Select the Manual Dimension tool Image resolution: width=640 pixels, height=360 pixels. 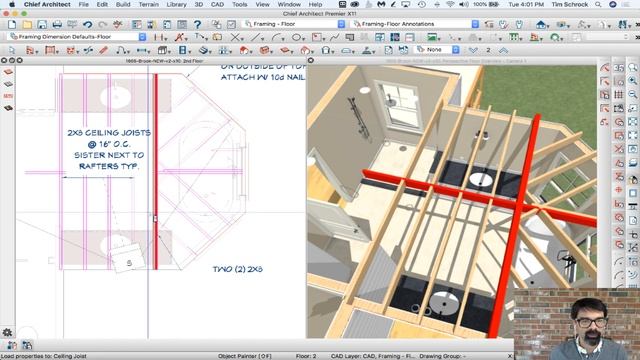(158, 37)
